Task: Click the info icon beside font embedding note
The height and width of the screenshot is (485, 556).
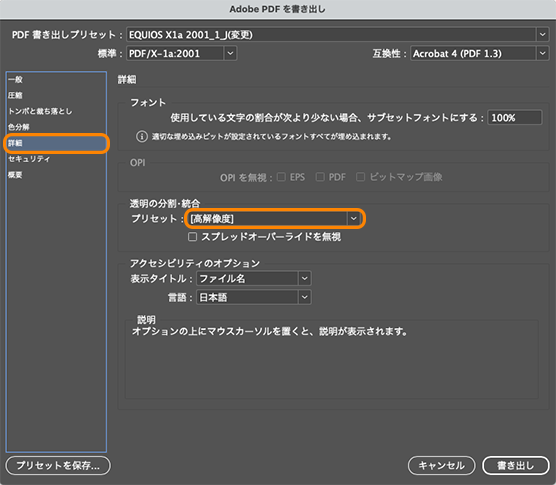Action: tap(142, 136)
